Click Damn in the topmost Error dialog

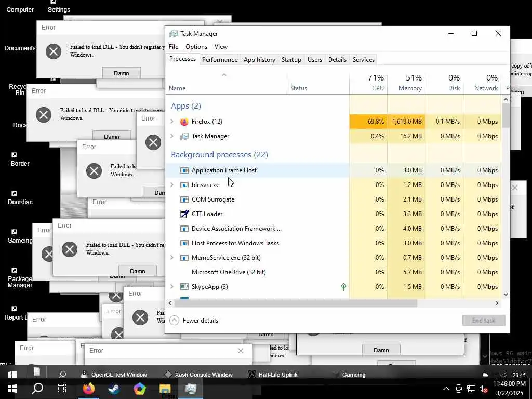pos(122,73)
